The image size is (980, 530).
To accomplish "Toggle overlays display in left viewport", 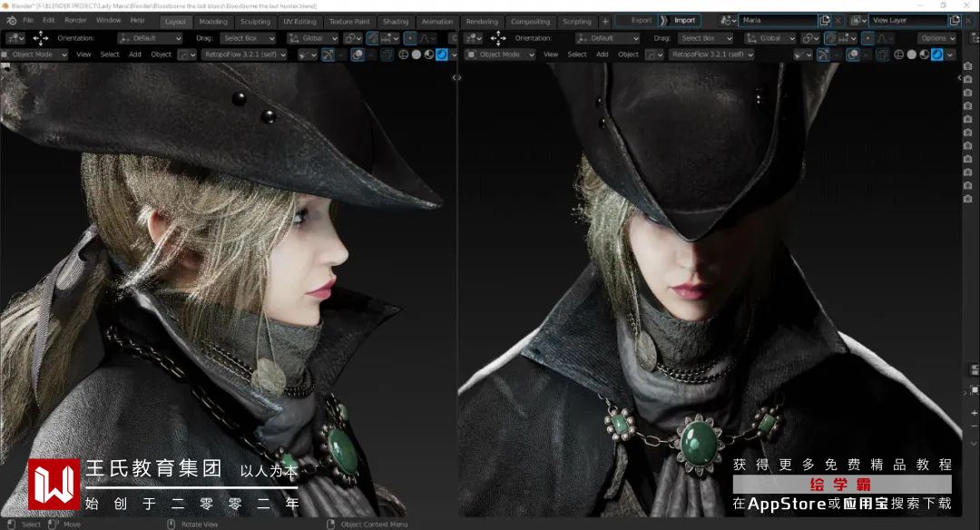I will [x=358, y=55].
